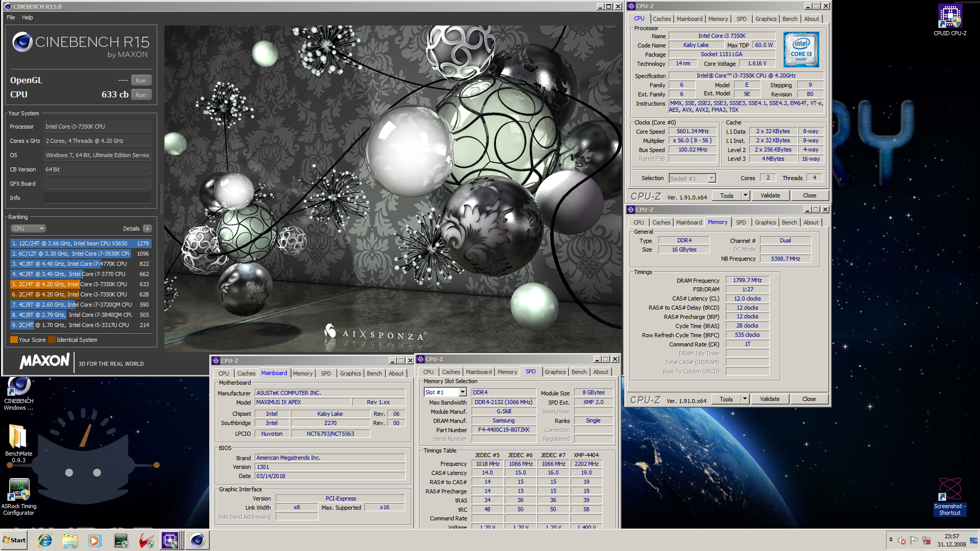This screenshot has width=980, height=551.
Task: Launch ASRock Timing Configurator desktop icon
Action: pyautogui.click(x=19, y=497)
